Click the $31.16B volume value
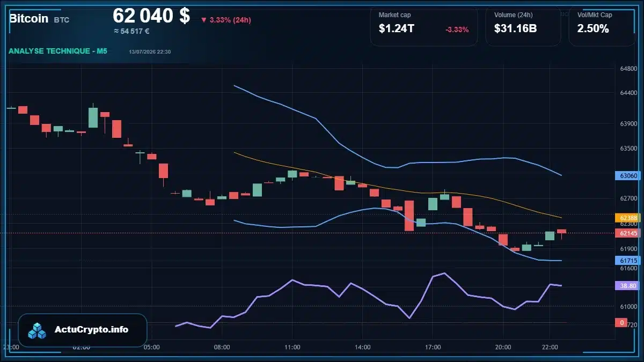Viewport: 644px width, 362px height. coord(515,29)
